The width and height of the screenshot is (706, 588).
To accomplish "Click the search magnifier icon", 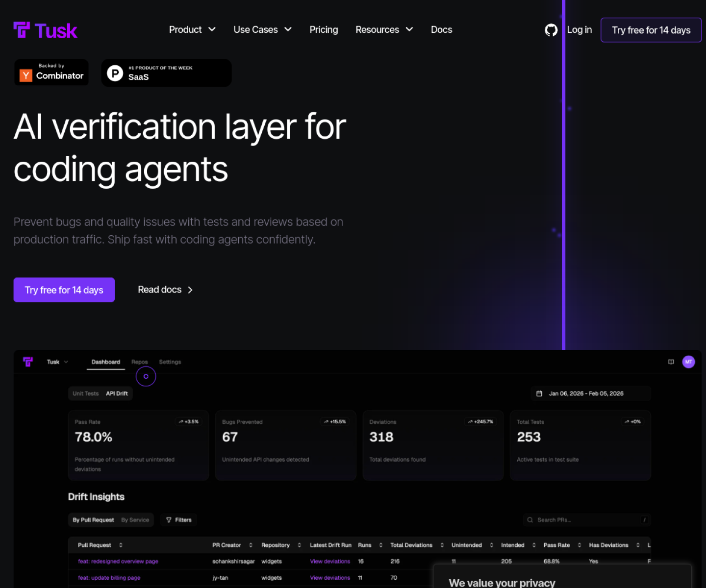I will point(530,520).
